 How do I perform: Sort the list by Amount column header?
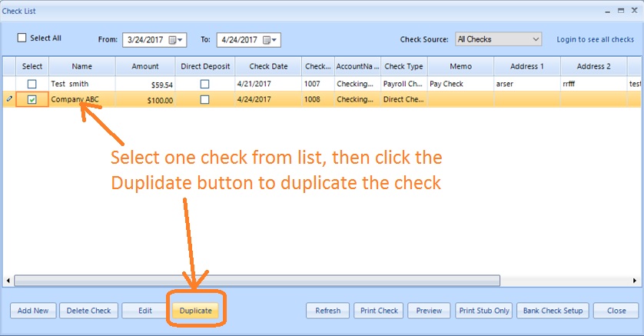tap(145, 67)
